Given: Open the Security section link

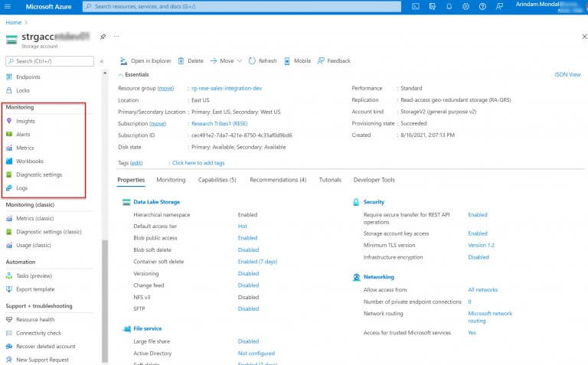Looking at the screenshot, I should click(374, 202).
